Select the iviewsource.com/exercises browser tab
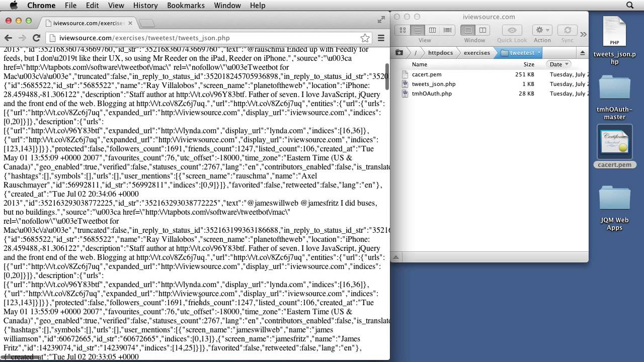Image resolution: width=644 pixels, height=362 pixels. 89,23
